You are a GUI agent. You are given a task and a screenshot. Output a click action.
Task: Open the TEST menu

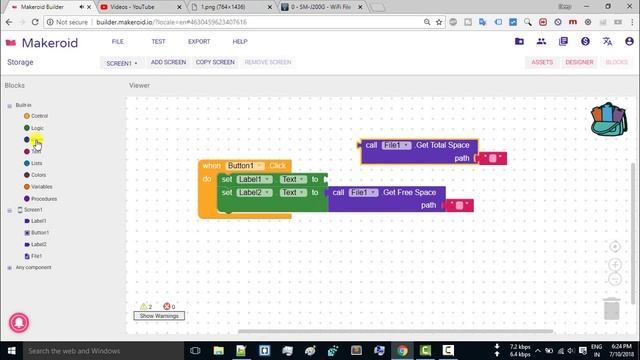click(158, 42)
